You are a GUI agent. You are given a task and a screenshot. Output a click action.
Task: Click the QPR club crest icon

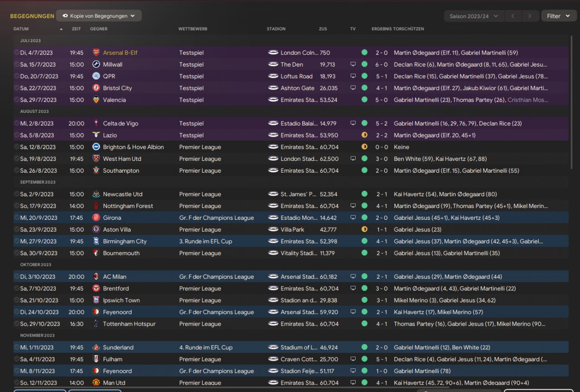96,76
